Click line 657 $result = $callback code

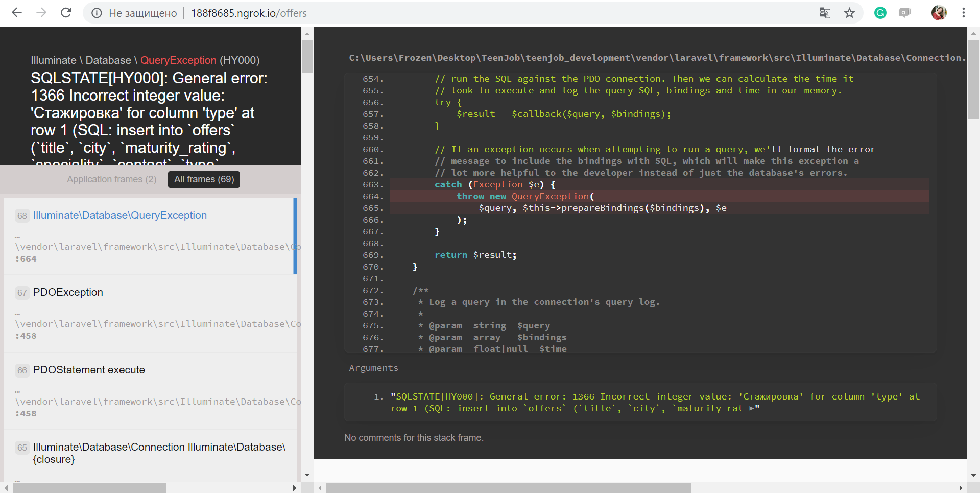[x=563, y=114]
